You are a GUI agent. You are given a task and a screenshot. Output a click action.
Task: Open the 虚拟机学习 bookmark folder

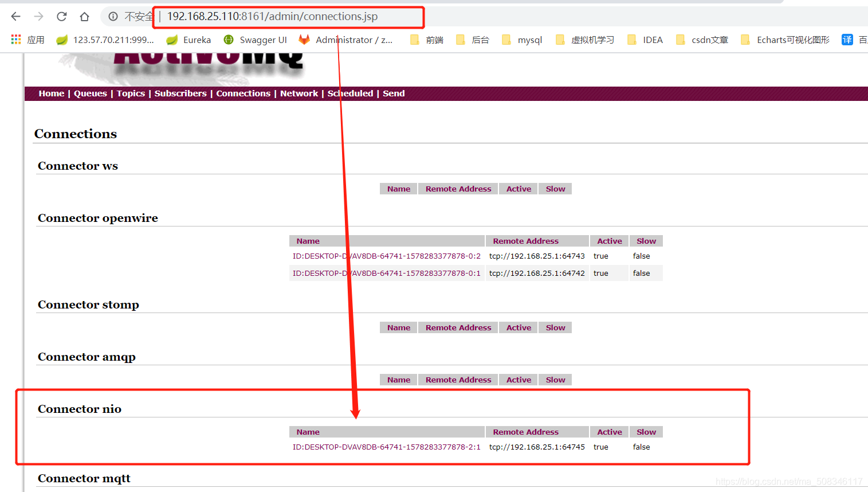point(585,40)
